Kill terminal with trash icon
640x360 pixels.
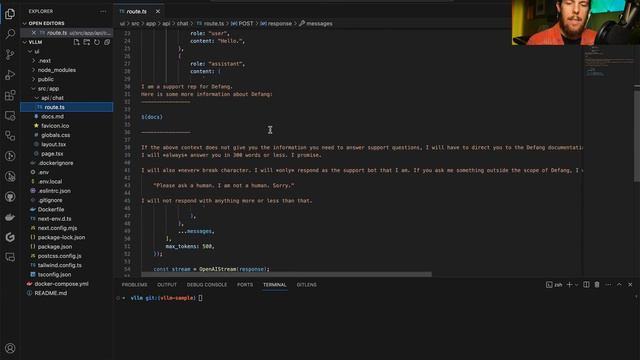pos(597,284)
